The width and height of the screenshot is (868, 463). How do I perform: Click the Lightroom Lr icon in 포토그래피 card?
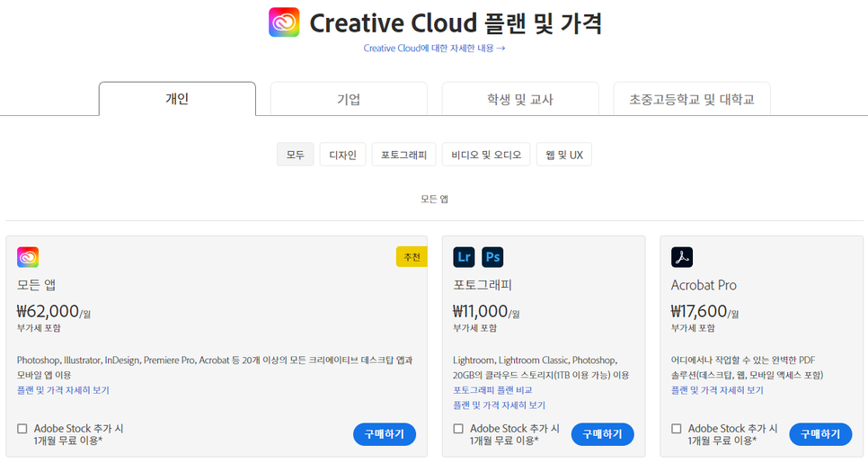tap(464, 257)
